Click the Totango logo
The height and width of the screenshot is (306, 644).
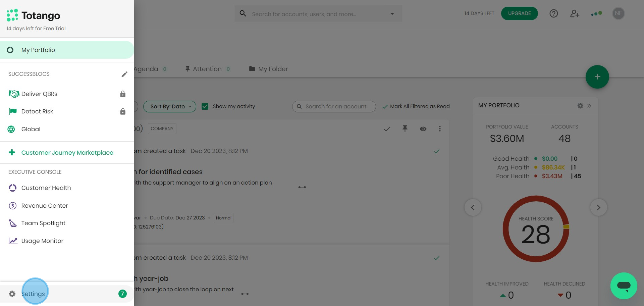click(34, 15)
